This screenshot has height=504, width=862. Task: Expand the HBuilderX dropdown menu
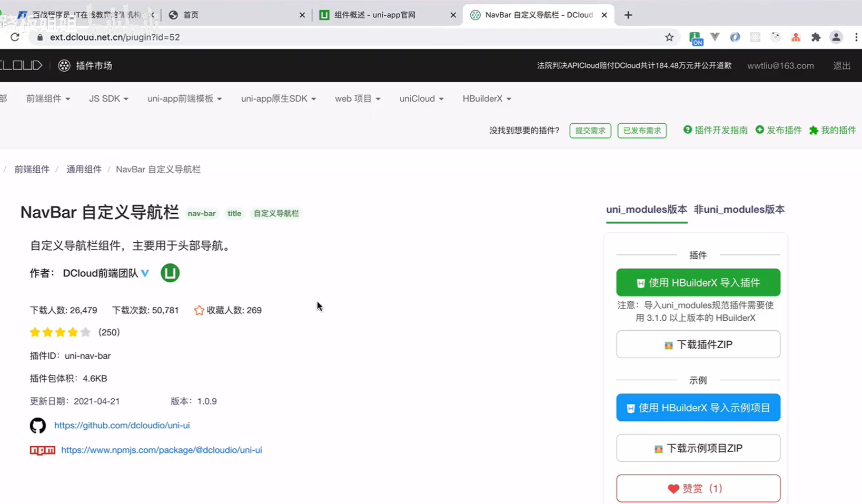487,98
